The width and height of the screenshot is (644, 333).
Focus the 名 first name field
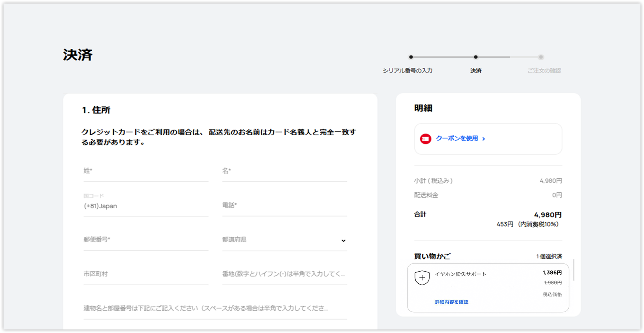[284, 171]
